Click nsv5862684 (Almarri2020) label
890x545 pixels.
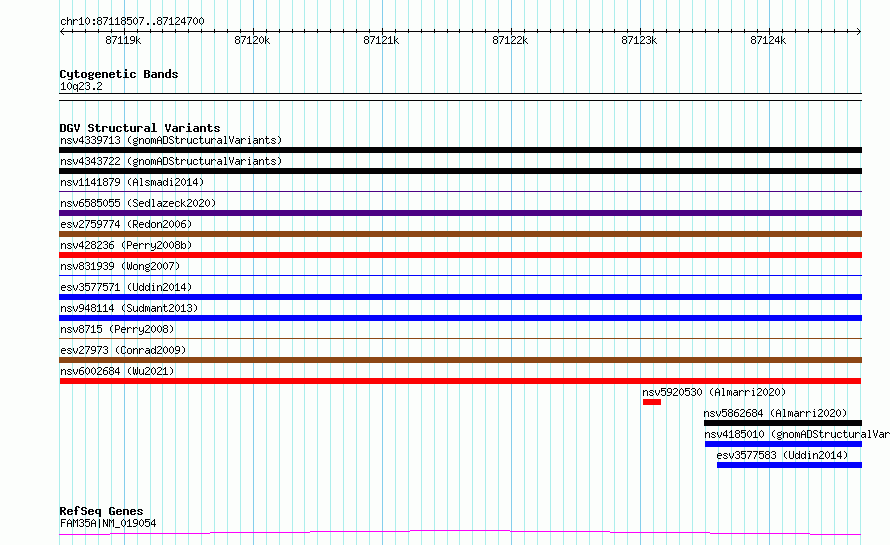[x=775, y=413]
